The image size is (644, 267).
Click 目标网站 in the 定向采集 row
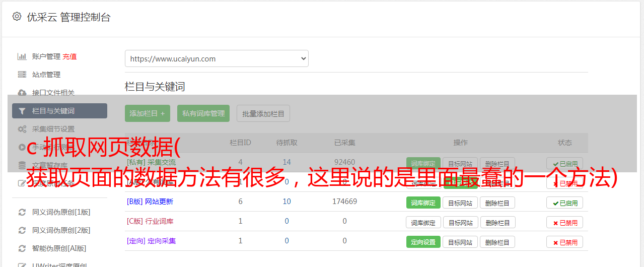click(x=460, y=242)
